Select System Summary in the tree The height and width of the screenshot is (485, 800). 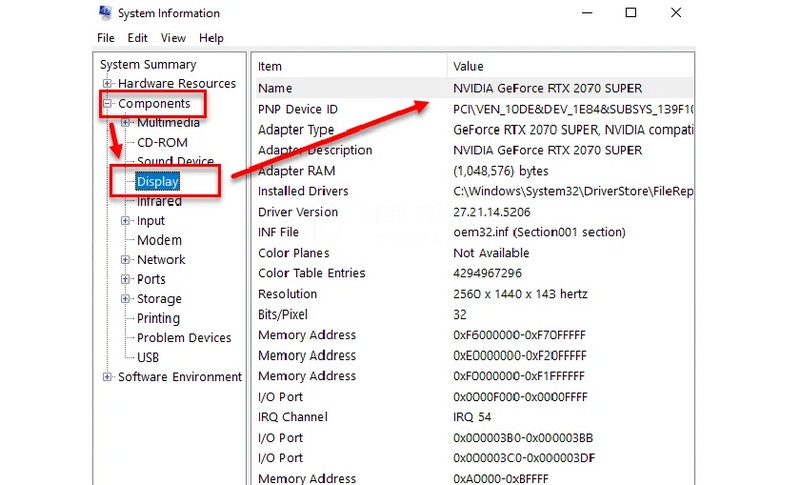tap(147, 65)
